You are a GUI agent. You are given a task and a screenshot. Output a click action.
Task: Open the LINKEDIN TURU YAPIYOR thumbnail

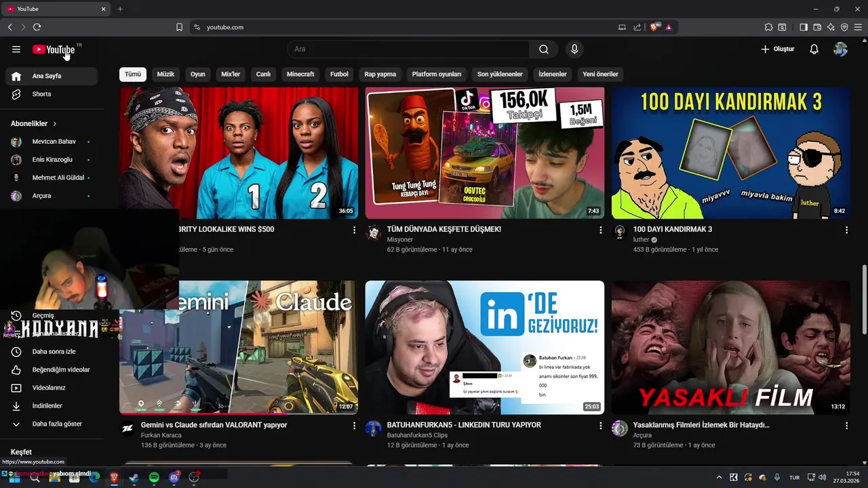(x=485, y=347)
